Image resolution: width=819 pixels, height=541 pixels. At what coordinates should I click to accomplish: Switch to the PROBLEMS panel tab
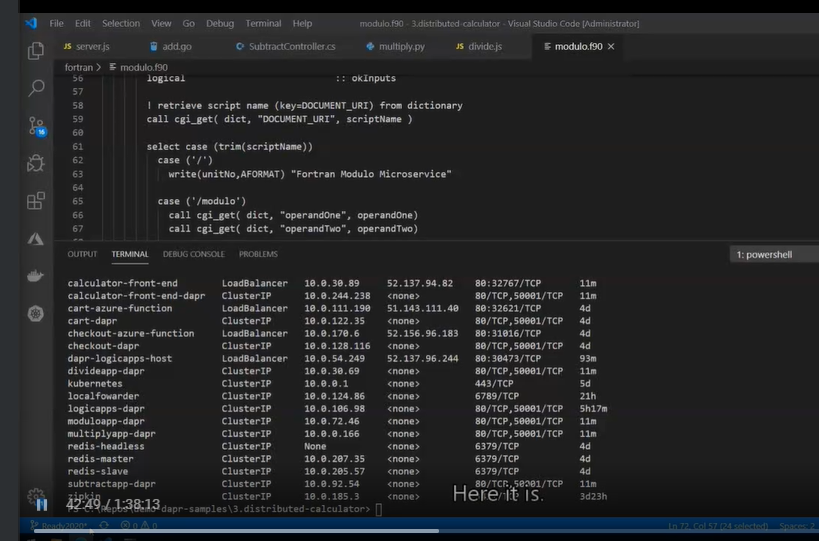coord(258,254)
